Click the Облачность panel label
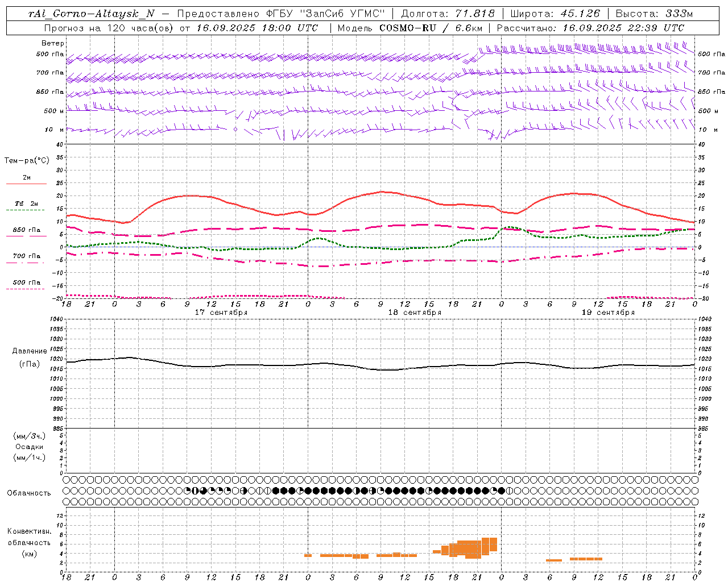The image size is (728, 582). pyautogui.click(x=28, y=493)
